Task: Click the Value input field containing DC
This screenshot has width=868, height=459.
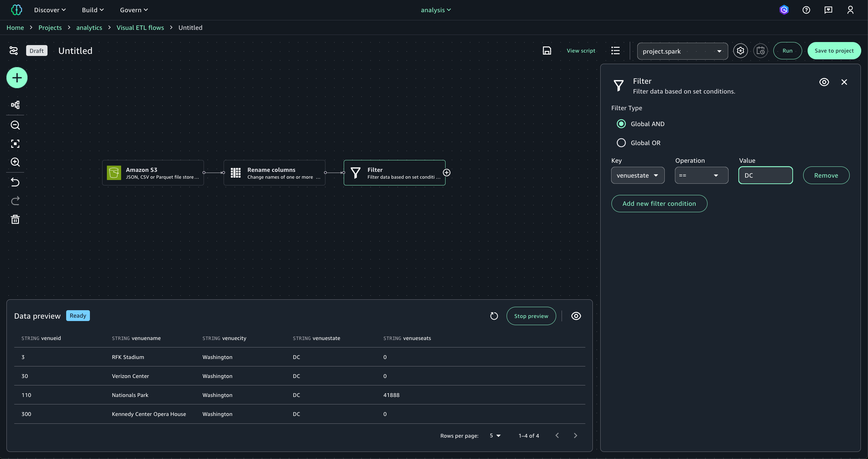Action: (765, 175)
